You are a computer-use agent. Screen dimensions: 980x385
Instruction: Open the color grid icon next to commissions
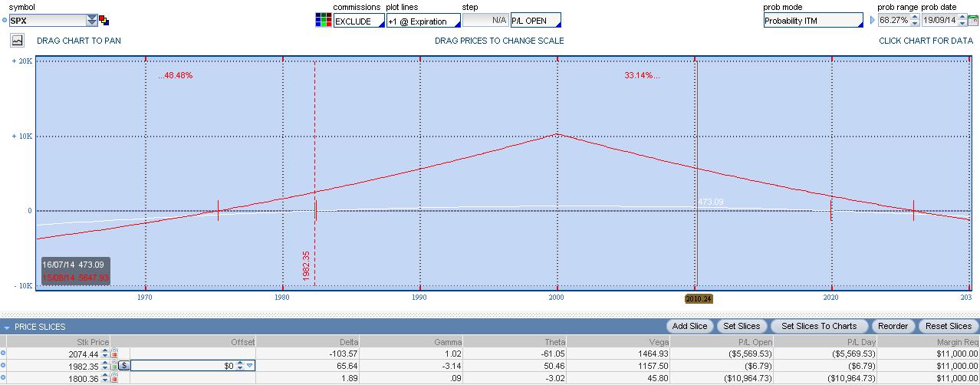click(x=323, y=21)
